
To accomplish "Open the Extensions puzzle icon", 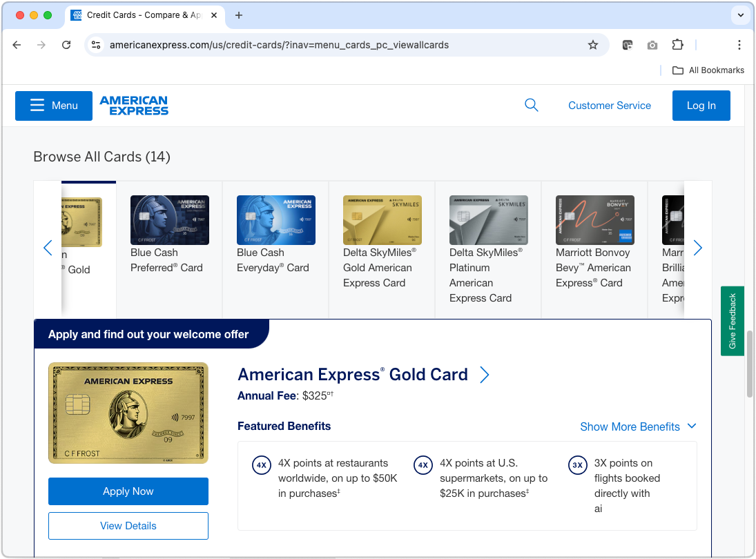I will tap(677, 45).
